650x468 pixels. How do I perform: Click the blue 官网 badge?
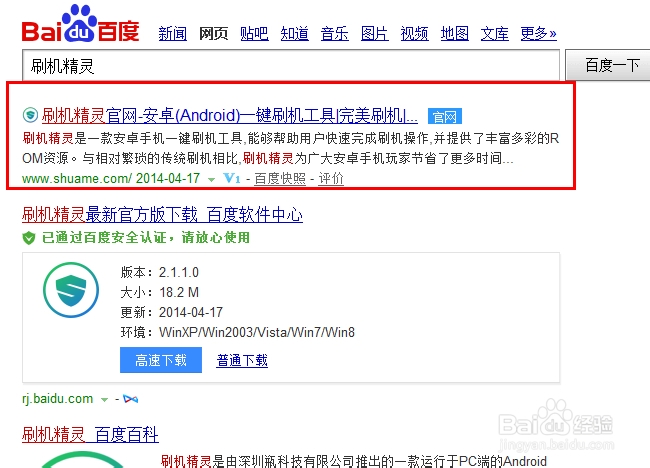click(x=444, y=116)
